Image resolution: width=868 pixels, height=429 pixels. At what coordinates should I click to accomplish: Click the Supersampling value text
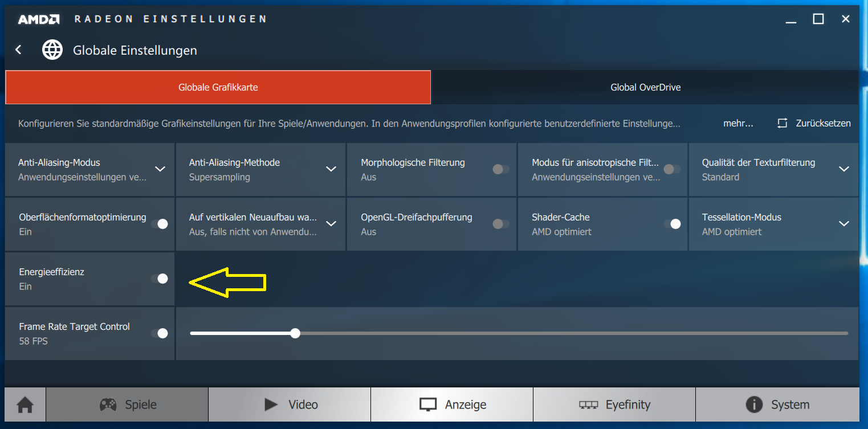(x=219, y=177)
